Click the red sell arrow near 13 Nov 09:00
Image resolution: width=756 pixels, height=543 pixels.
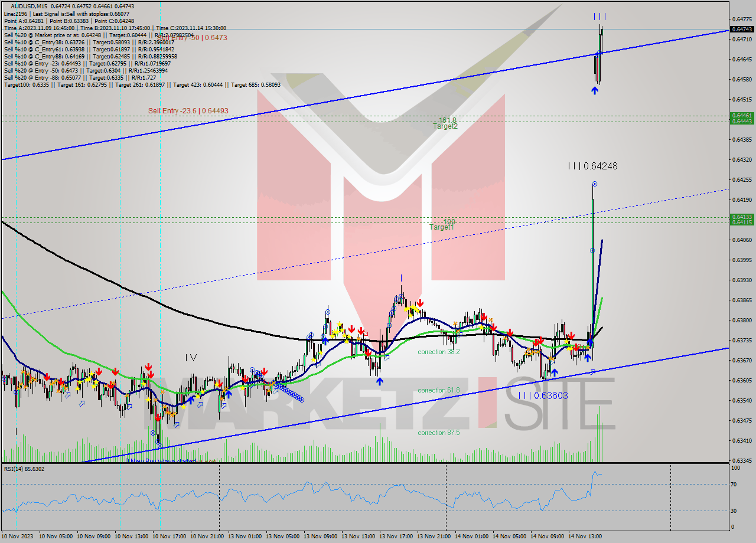pyautogui.click(x=352, y=329)
